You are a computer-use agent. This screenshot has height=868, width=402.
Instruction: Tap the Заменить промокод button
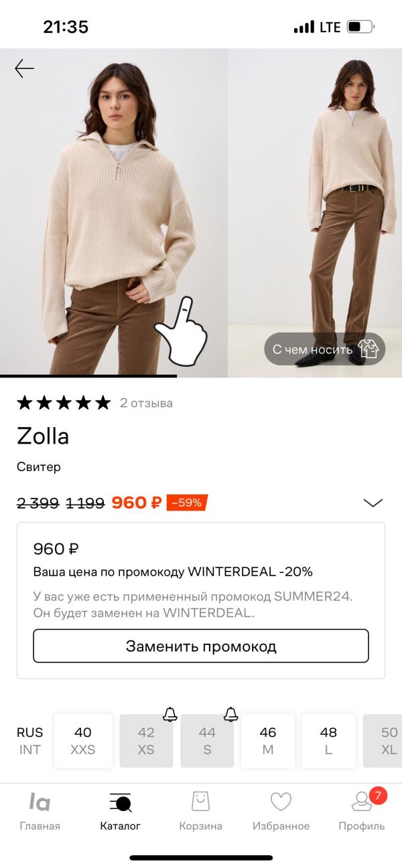(201, 646)
